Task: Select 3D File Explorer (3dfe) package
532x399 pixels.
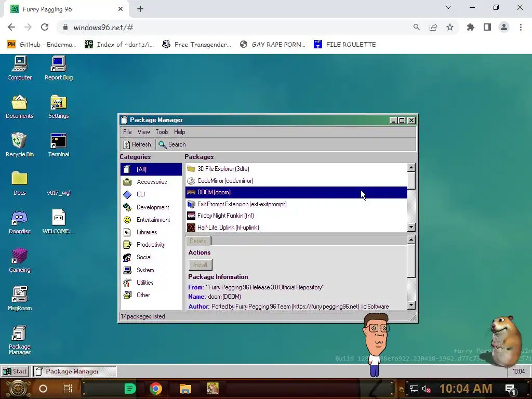Action: point(296,169)
